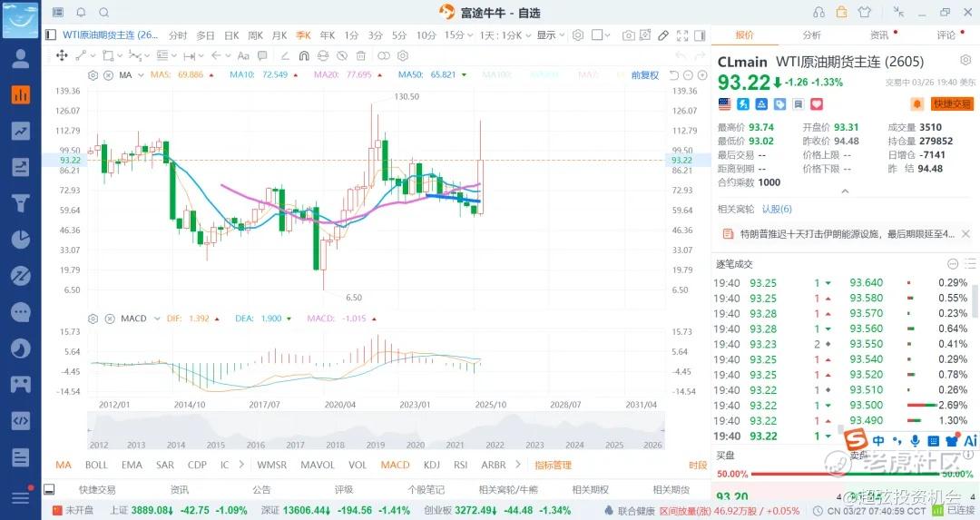Toggle SAR indicator on chart
This screenshot has height=520, width=980.
click(x=165, y=465)
